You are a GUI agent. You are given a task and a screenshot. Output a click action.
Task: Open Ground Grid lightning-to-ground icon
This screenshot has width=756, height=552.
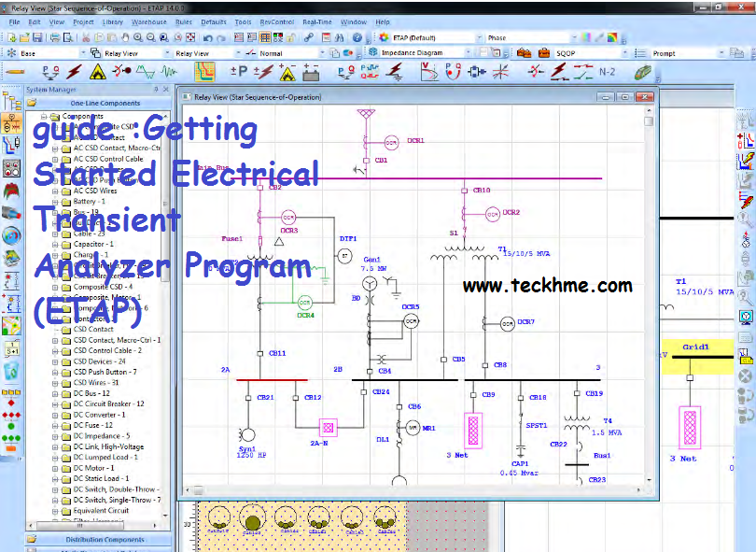tap(396, 72)
